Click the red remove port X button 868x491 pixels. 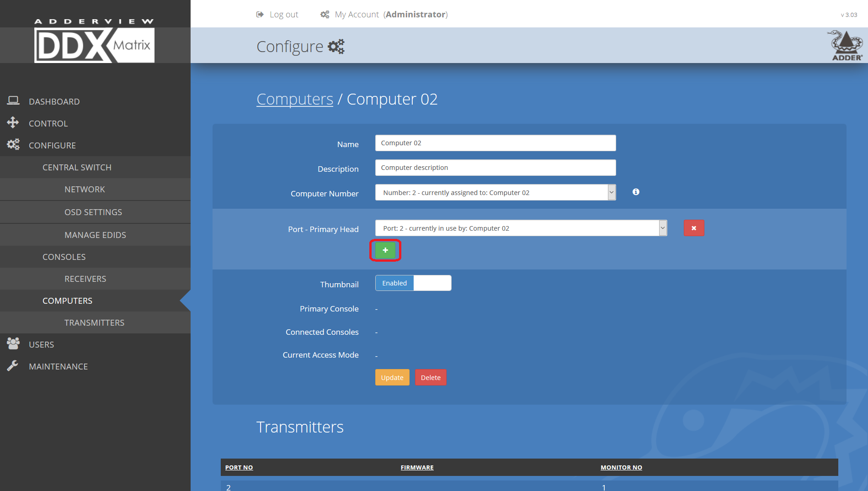(x=694, y=228)
